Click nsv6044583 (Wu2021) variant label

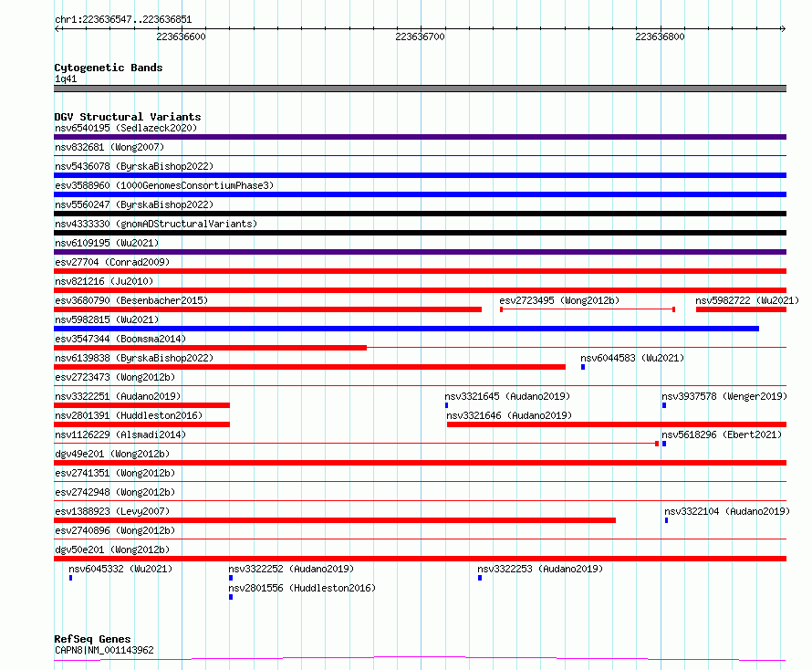(632, 358)
